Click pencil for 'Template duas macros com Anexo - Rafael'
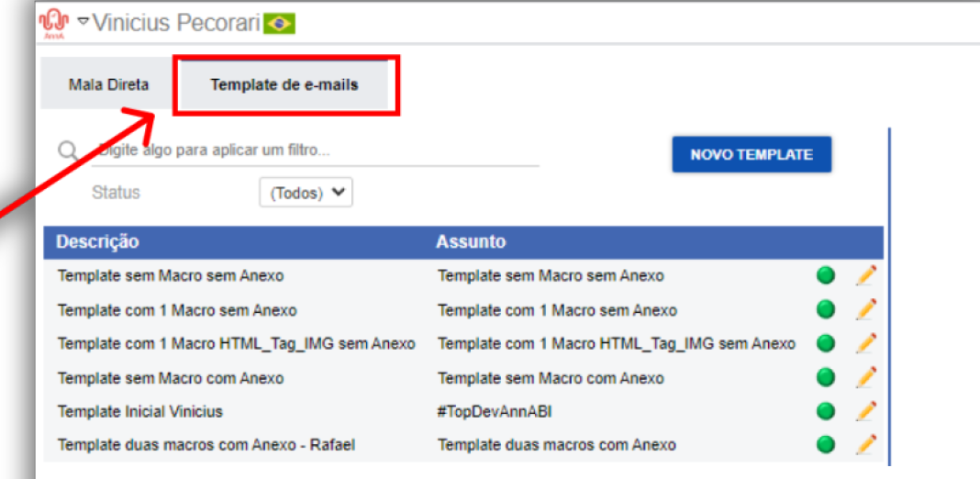Viewport: 980px width, 479px height. [x=865, y=445]
